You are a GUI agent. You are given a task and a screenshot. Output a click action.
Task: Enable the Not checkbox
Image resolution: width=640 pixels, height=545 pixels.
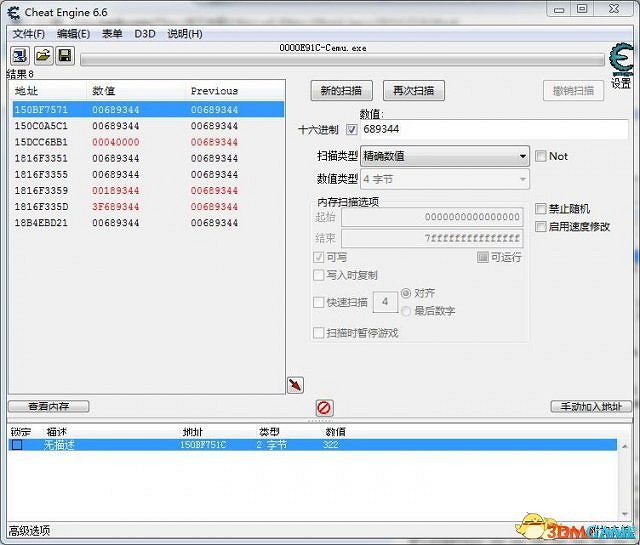tap(541, 156)
